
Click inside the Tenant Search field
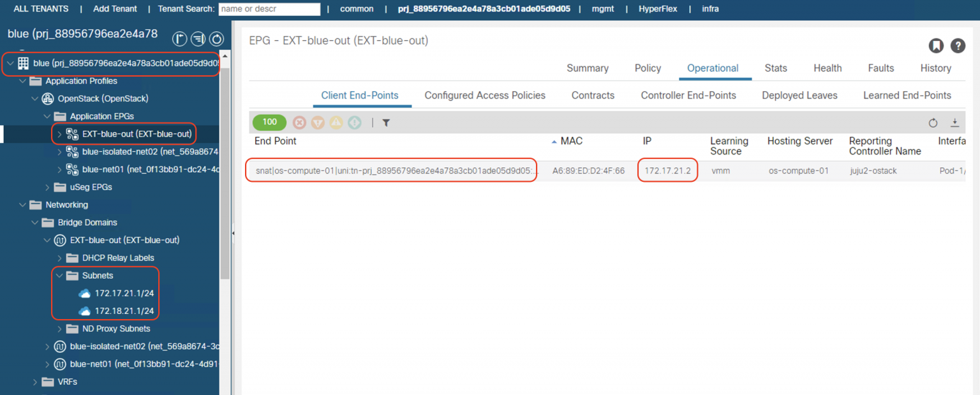[x=269, y=9]
